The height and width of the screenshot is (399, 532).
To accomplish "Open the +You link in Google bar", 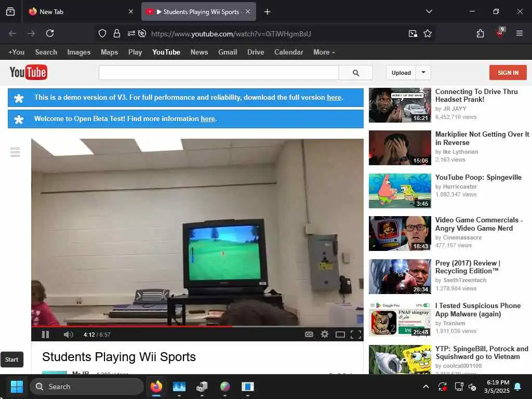I will click(x=16, y=52).
